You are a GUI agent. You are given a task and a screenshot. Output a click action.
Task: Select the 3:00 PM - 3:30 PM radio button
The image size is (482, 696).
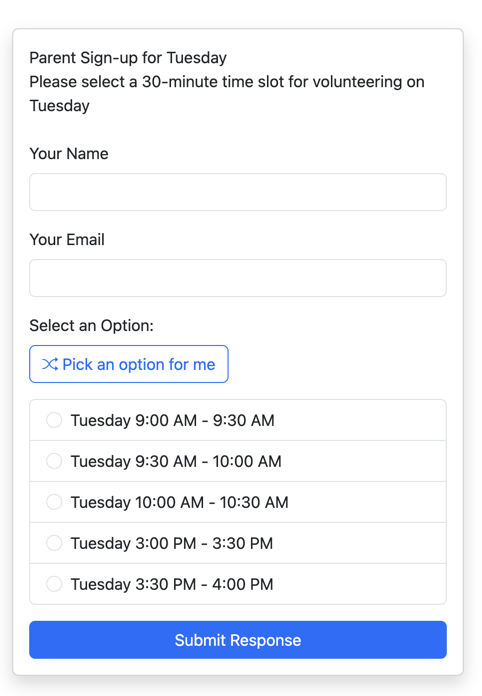(x=54, y=543)
